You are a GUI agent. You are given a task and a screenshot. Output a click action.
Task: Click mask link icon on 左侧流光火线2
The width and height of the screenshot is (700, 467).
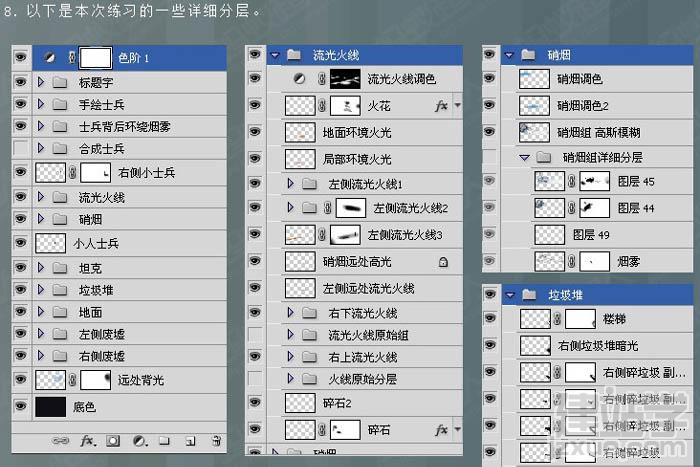pyautogui.click(x=328, y=208)
